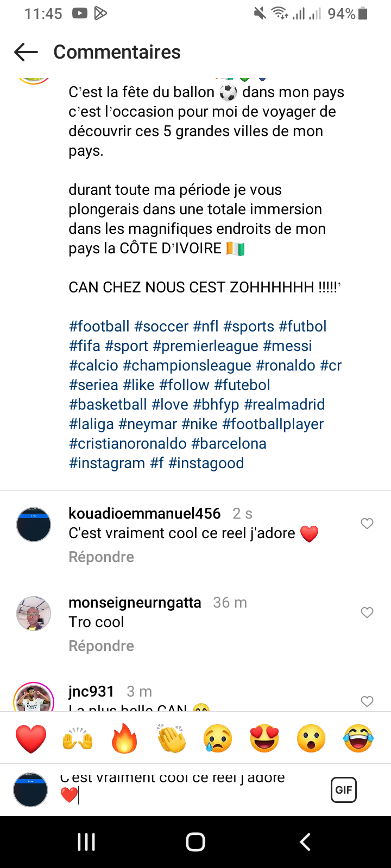This screenshot has height=868, width=391.
Task: Insert the laughing tears emoji
Action: tap(358, 738)
